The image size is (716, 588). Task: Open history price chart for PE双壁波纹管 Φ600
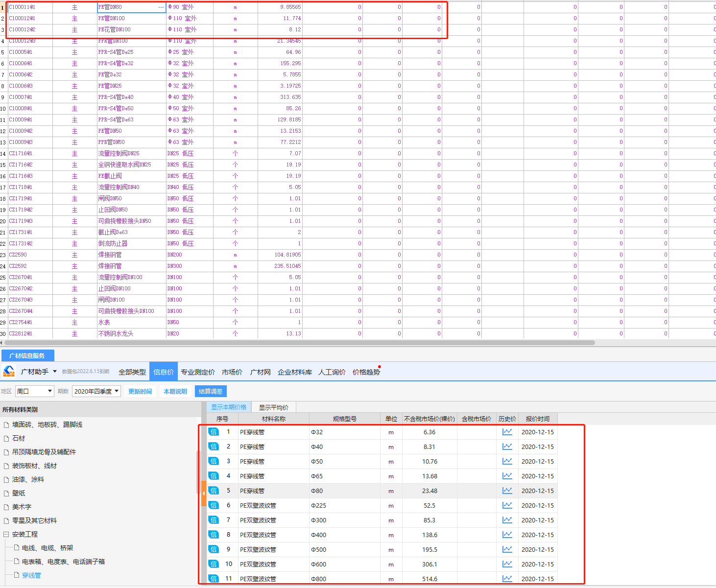[x=507, y=564]
